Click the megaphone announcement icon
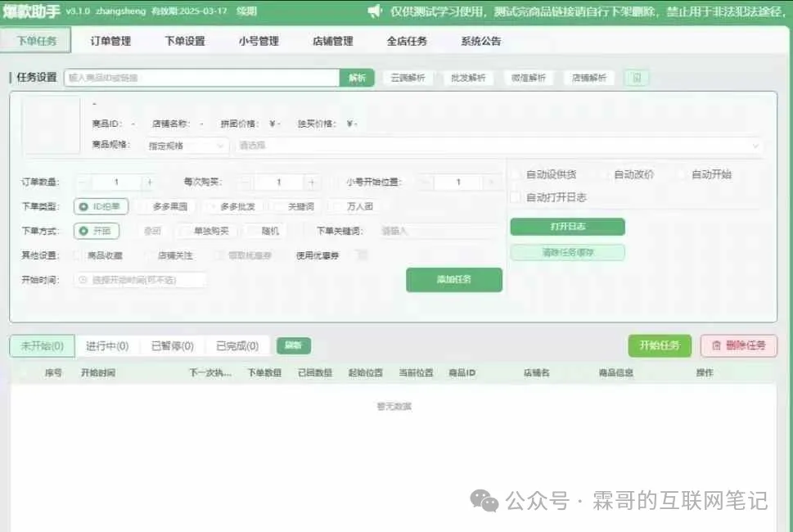The height and width of the screenshot is (532, 793). [375, 11]
